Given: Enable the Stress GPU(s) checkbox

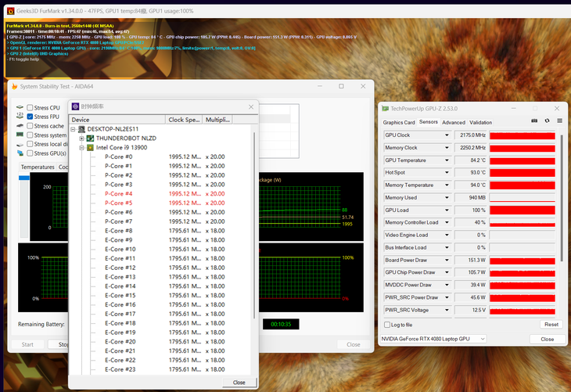Looking at the screenshot, I should pyautogui.click(x=30, y=153).
